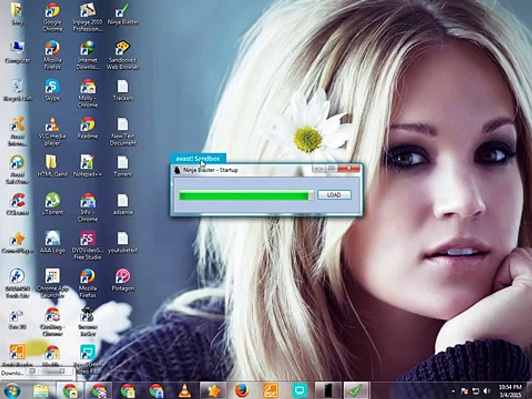Open the Windows Start menu
532x399 pixels.
(x=13, y=391)
